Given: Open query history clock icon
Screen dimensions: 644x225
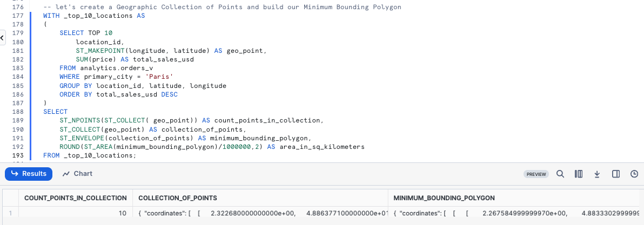Looking at the screenshot, I should pos(634,174).
